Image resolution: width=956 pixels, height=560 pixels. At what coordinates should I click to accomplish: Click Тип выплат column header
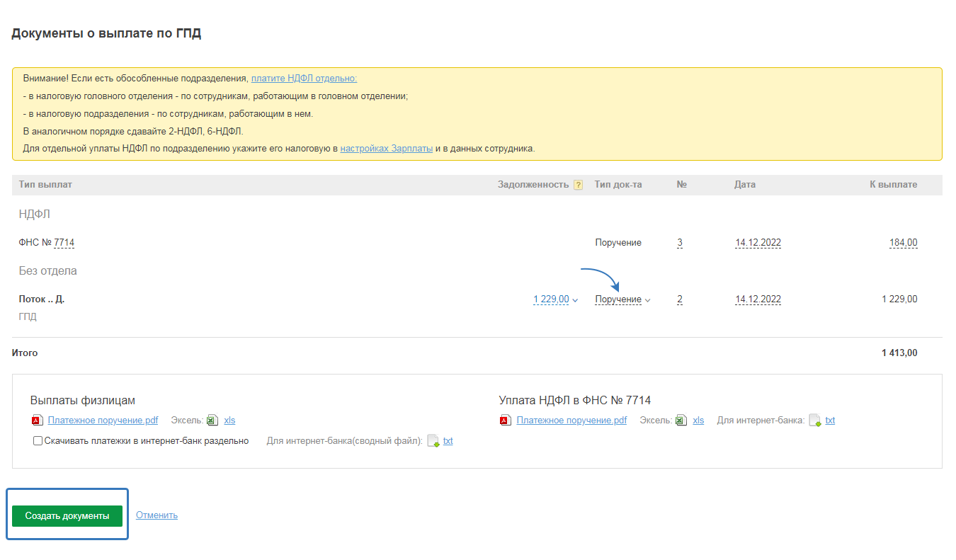point(45,185)
